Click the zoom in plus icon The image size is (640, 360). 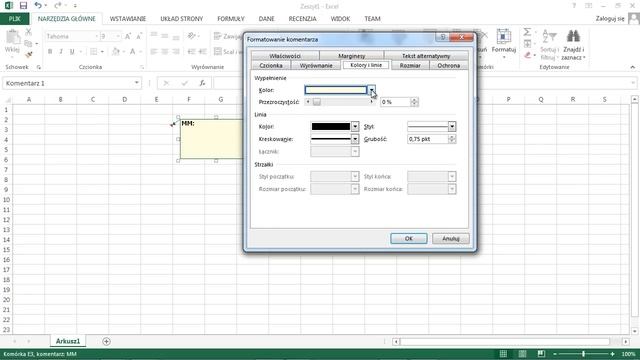tap(612, 354)
